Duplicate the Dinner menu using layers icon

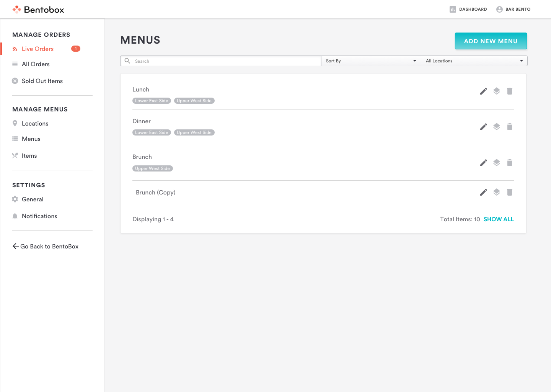pyautogui.click(x=497, y=127)
